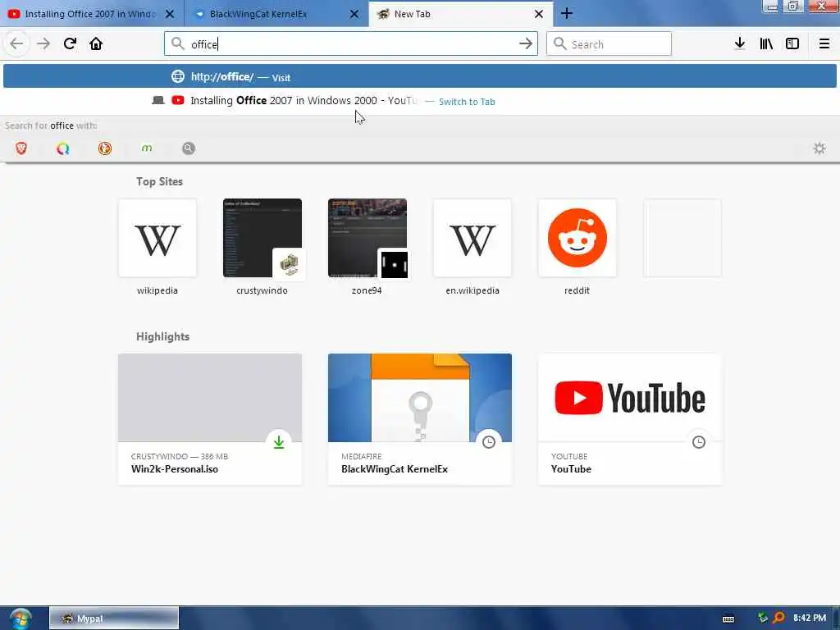Open BlackWingCat KernelEx highlight card
This screenshot has width=840, height=630.
tap(419, 419)
